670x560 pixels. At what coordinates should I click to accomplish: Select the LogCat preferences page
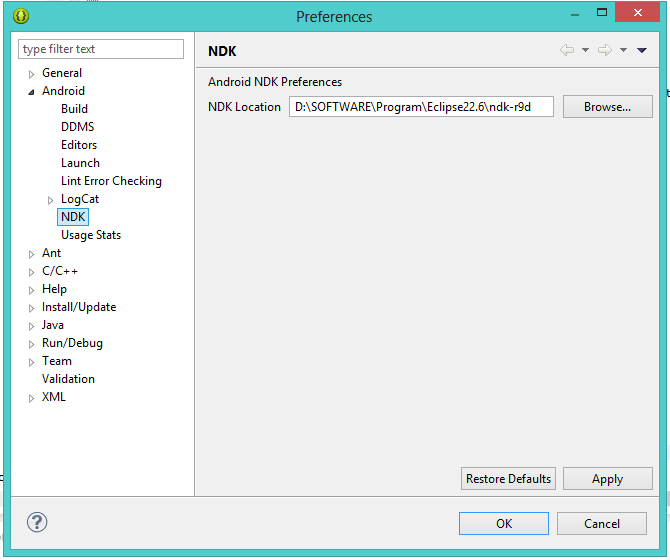pos(80,199)
